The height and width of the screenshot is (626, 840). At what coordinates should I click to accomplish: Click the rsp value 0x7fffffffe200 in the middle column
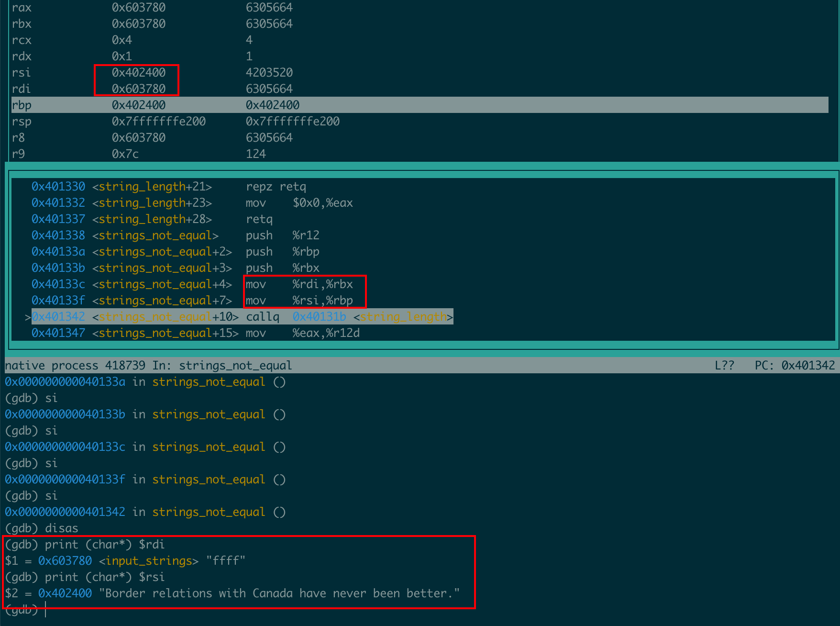[159, 122]
